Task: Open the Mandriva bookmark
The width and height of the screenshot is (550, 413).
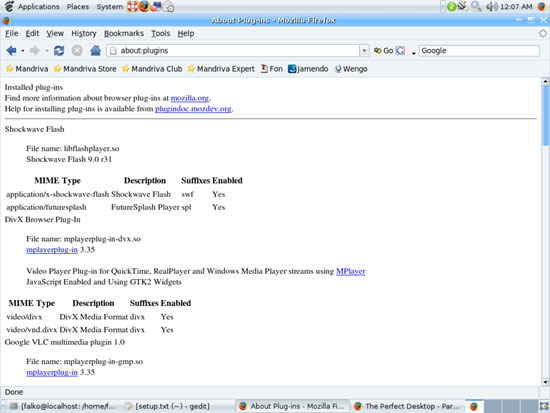Action: (x=27, y=69)
